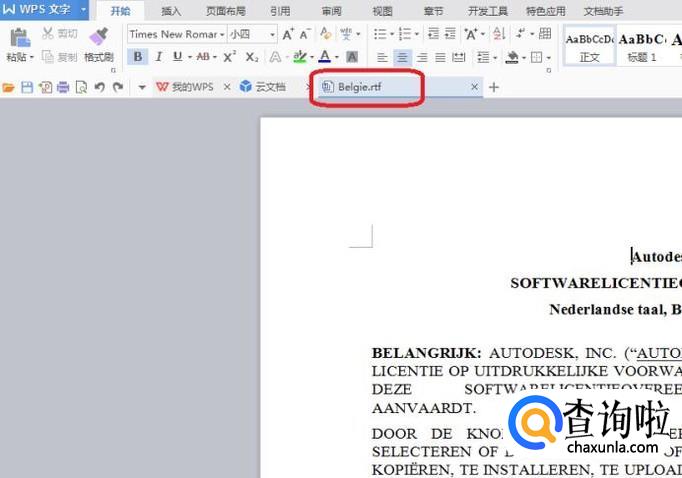Click the Paste (粘贴) icon
Image resolution: width=682 pixels, height=478 pixels.
(19, 37)
